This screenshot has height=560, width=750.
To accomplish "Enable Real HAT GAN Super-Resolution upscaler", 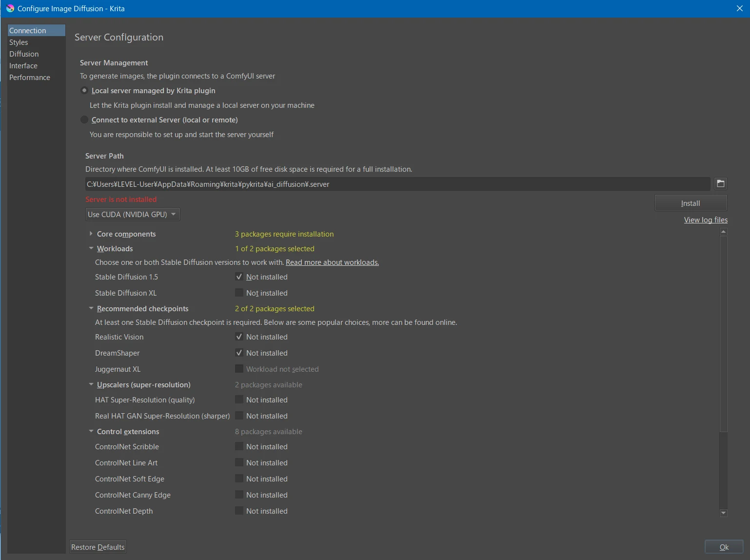I will tap(239, 416).
